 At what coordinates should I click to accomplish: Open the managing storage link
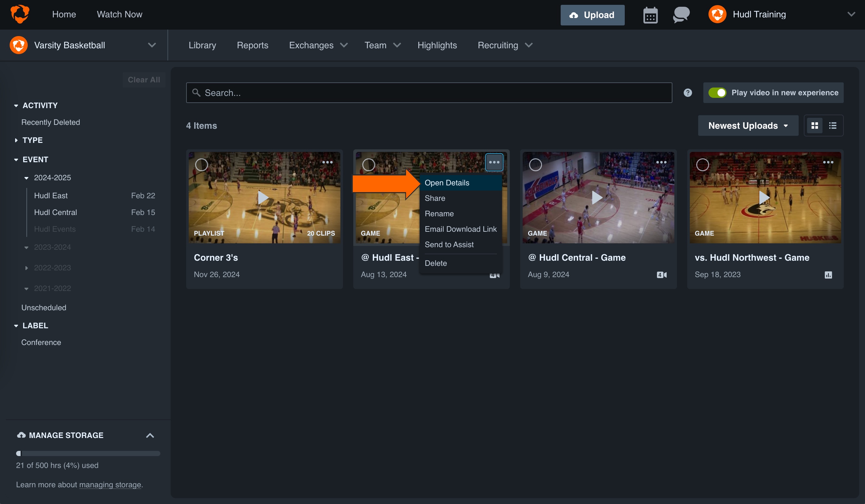click(110, 485)
